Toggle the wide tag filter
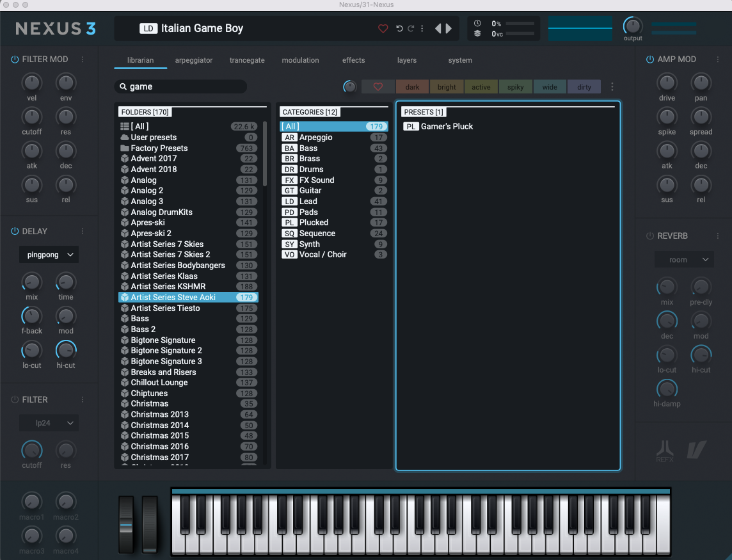Screen dimensions: 732x560 [550, 87]
